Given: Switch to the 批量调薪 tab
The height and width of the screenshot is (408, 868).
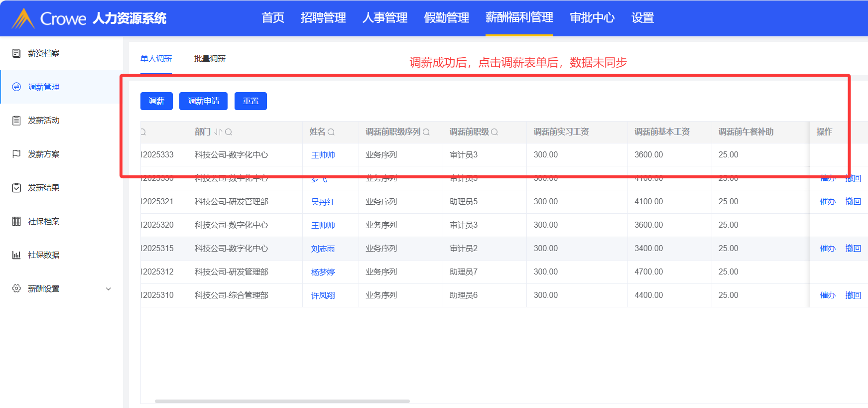Looking at the screenshot, I should click(x=210, y=59).
